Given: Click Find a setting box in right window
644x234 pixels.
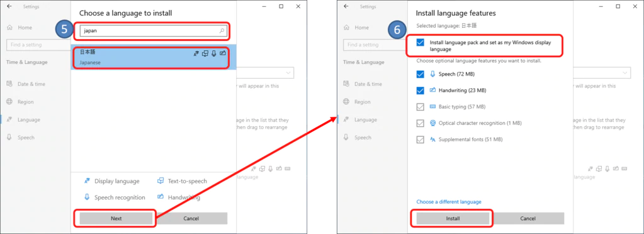Looking at the screenshot, I should (375, 45).
